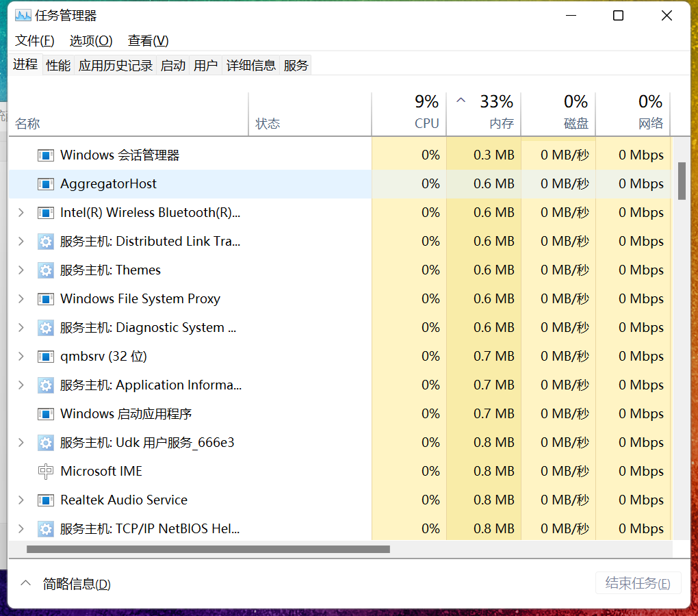Screen dimensions: 698x616
Task: Click the qmbsrv (32 位) process icon
Action: coord(46,357)
